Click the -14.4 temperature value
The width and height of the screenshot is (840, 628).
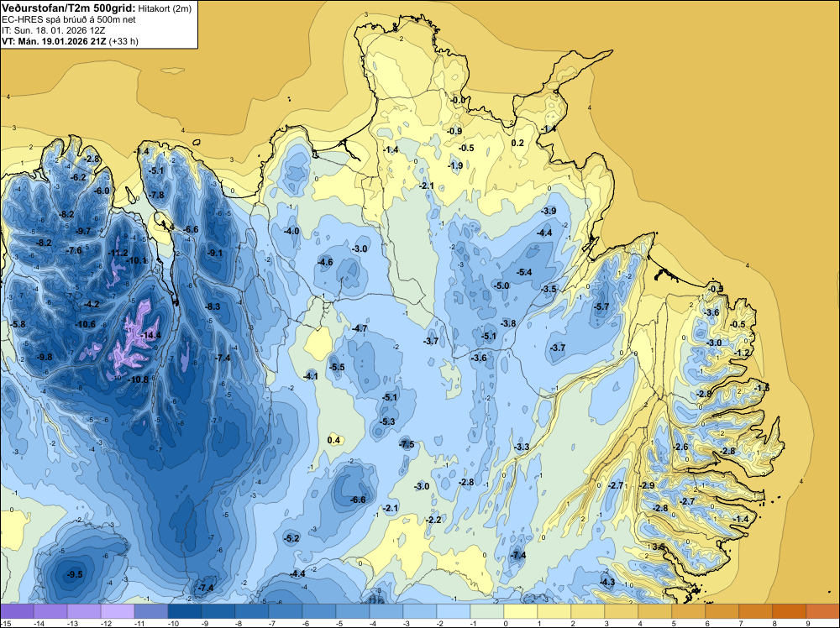tap(150, 335)
